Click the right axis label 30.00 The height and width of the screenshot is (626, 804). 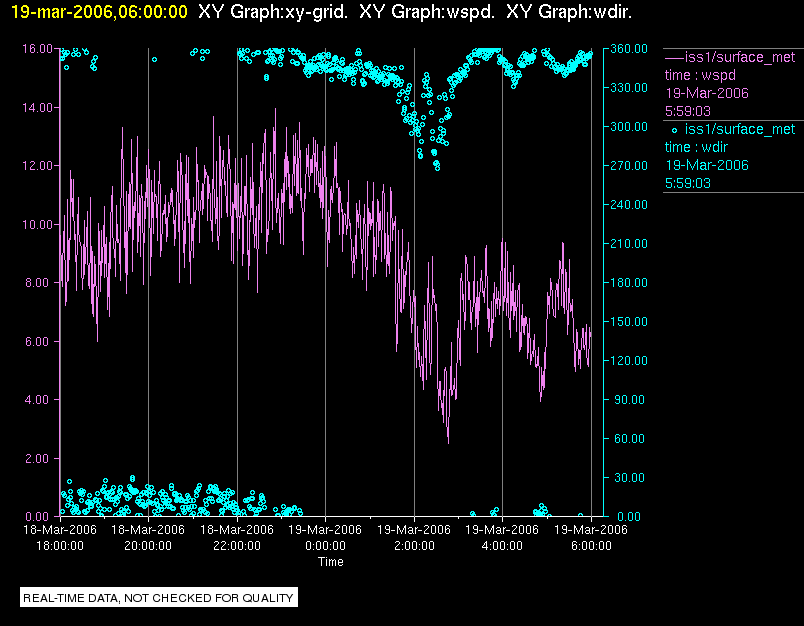(x=631, y=477)
